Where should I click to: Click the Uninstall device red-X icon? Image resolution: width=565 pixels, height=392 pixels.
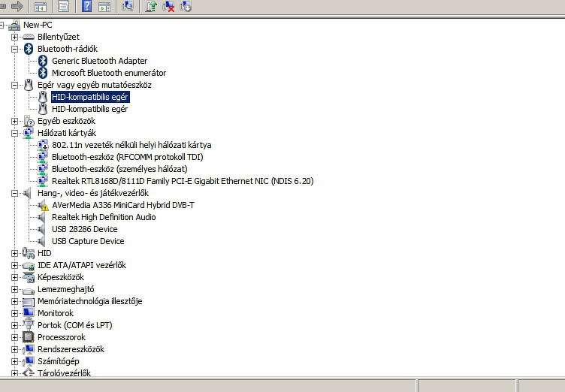point(168,6)
